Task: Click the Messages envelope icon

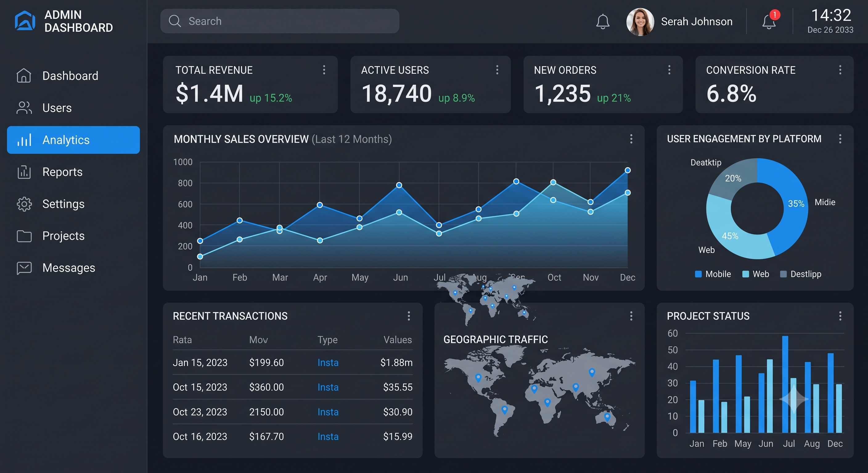Action: point(24,268)
